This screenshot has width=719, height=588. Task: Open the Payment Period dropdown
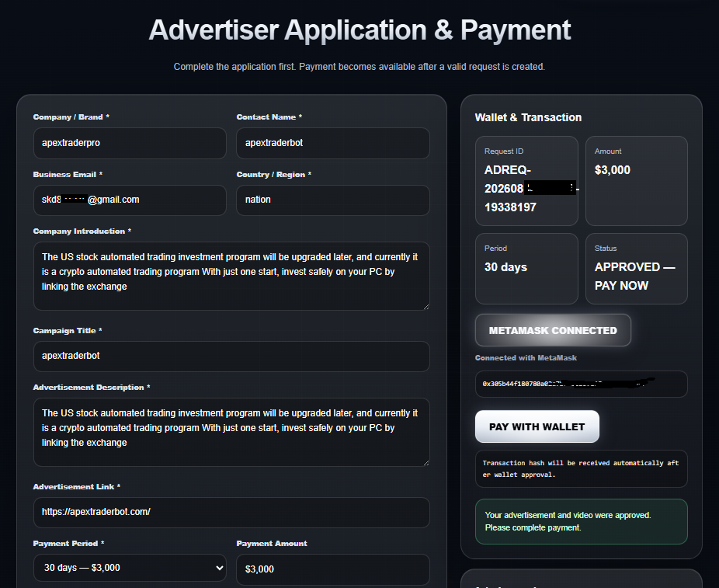(130, 568)
